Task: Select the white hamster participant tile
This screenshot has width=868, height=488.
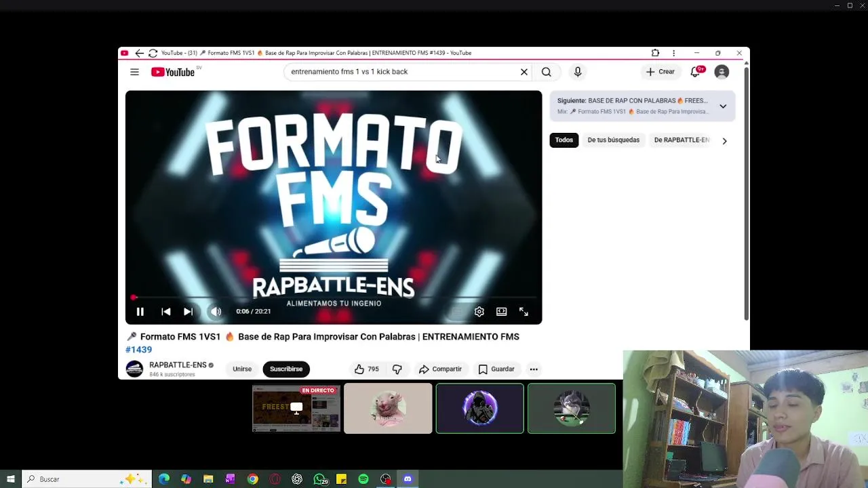Action: pos(388,409)
